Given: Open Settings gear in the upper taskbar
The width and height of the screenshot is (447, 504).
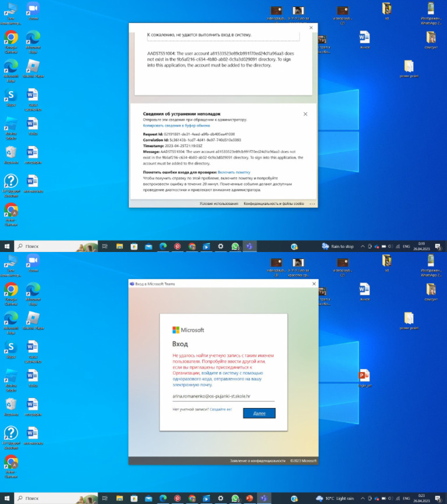Looking at the screenshot, I should [x=221, y=247].
